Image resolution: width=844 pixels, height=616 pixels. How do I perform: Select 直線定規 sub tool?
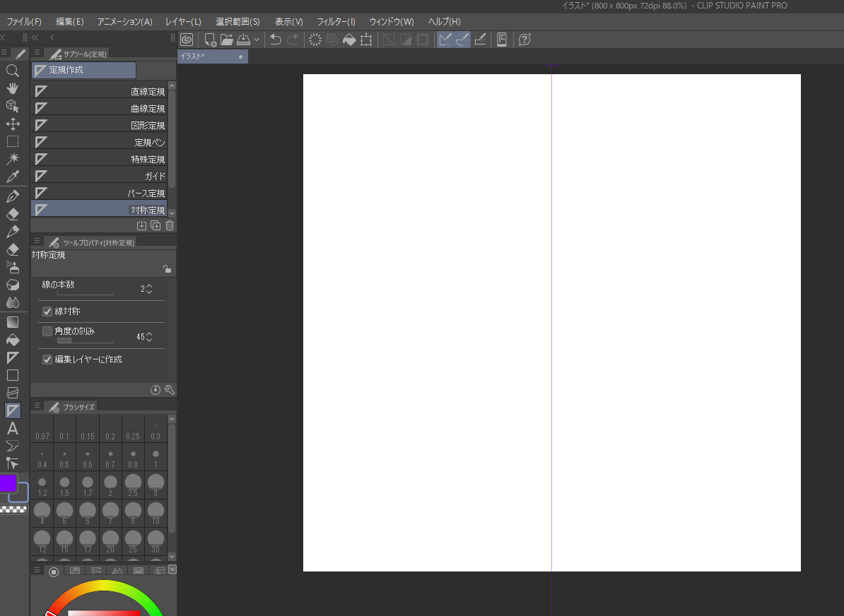(x=99, y=91)
